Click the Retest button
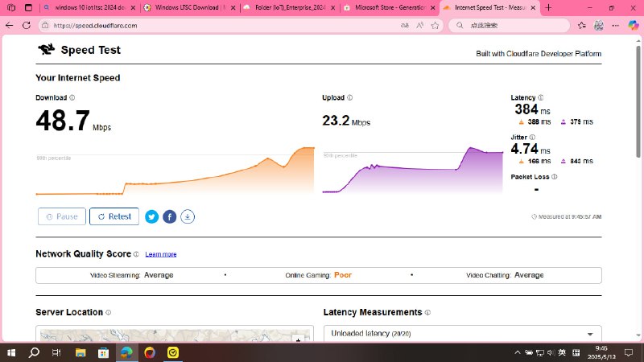This screenshot has width=644, height=362. (114, 216)
